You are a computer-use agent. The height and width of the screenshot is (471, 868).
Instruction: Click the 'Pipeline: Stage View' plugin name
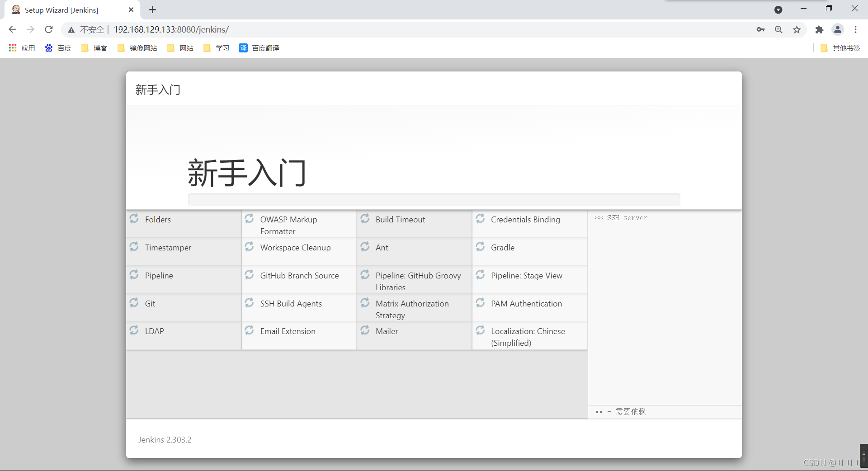527,275
